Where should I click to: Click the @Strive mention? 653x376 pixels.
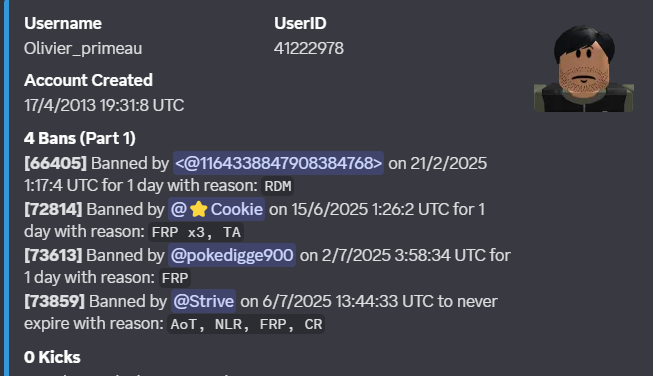click(x=204, y=301)
